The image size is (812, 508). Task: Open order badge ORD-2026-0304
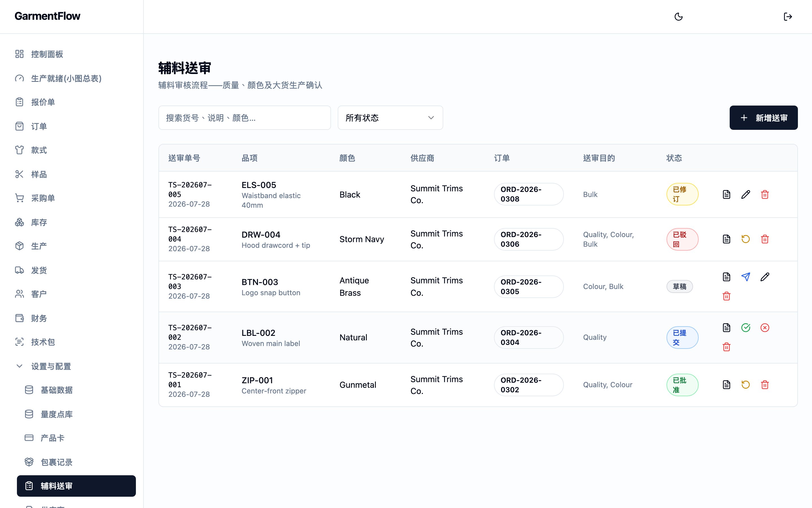pyautogui.click(x=528, y=337)
